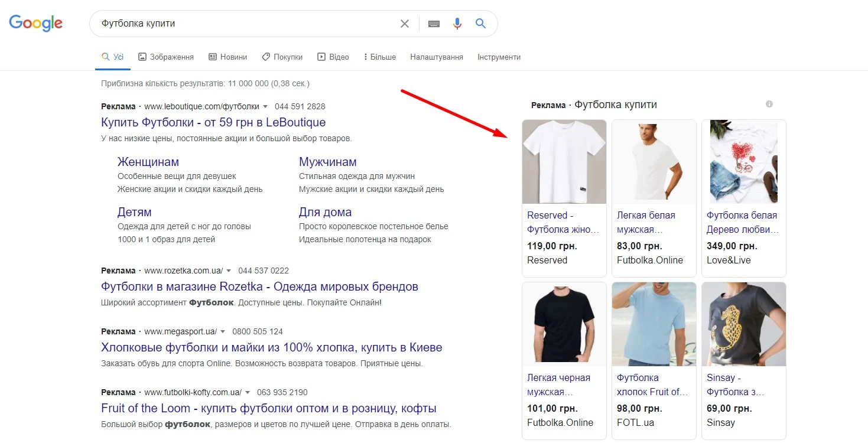Clear the search query with the X icon
The width and height of the screenshot is (868, 443).
pos(404,23)
